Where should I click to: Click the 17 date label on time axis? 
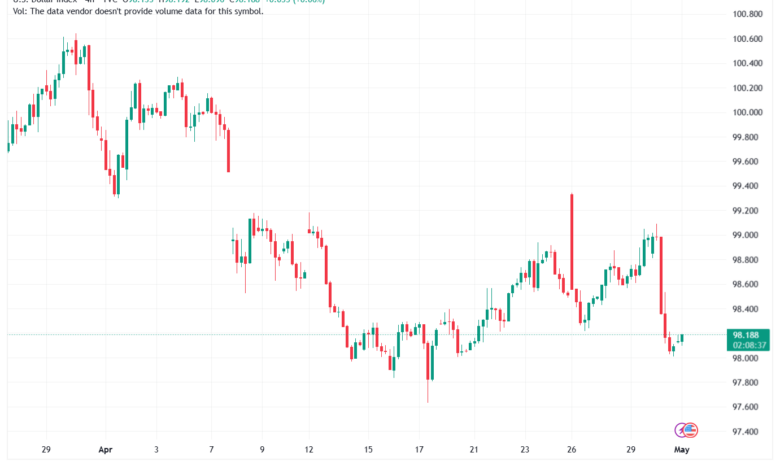click(x=419, y=450)
